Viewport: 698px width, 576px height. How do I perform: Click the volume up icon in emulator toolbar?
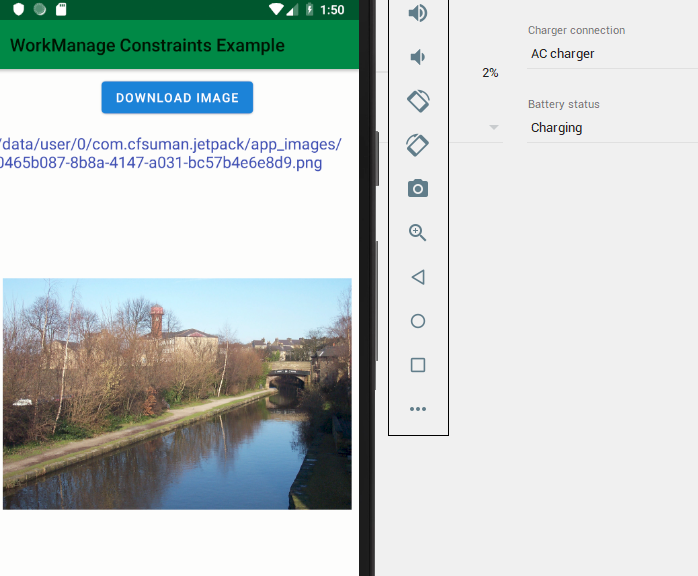(x=418, y=13)
